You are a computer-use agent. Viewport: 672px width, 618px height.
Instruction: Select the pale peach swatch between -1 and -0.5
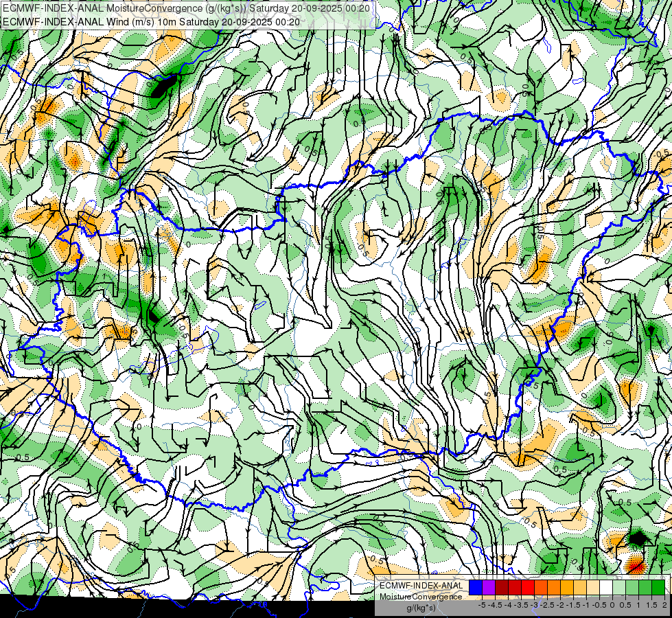pos(592,587)
